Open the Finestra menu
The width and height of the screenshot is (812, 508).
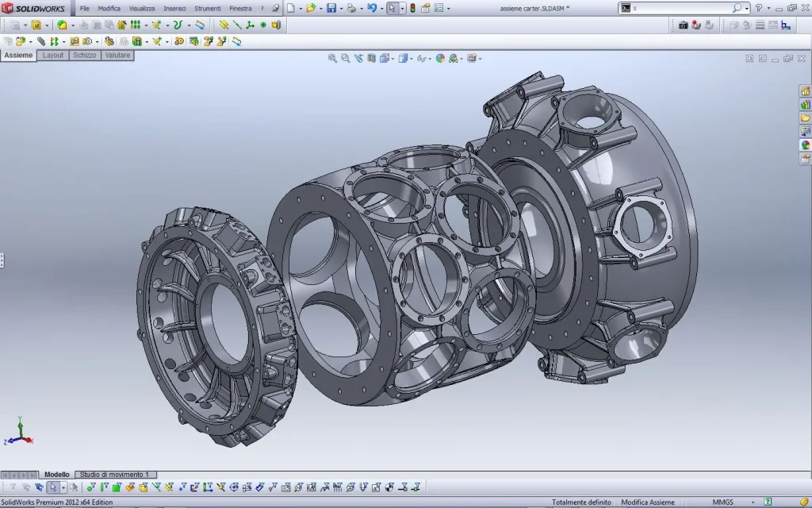tap(240, 8)
